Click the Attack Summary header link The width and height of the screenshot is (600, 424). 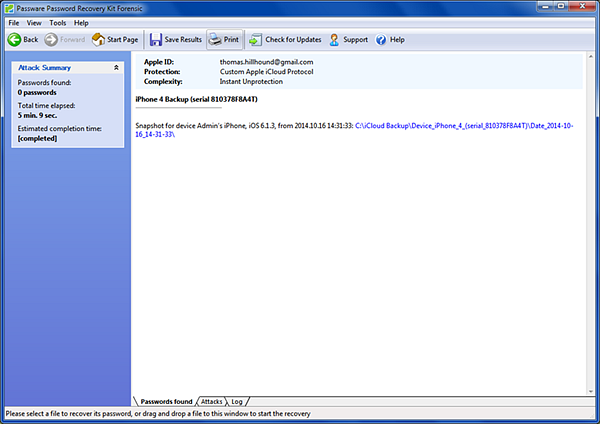click(x=44, y=68)
